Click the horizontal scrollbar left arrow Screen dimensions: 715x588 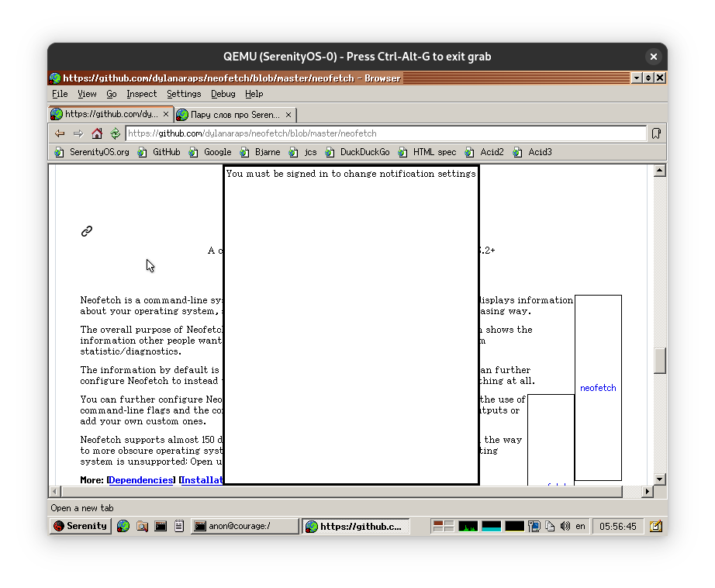click(55, 491)
